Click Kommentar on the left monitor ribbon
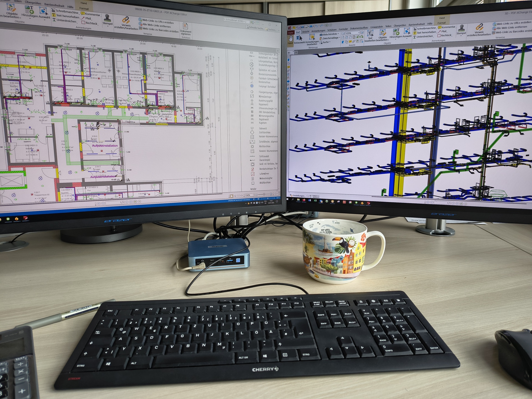This screenshot has width=532, height=399. pyautogui.click(x=91, y=14)
